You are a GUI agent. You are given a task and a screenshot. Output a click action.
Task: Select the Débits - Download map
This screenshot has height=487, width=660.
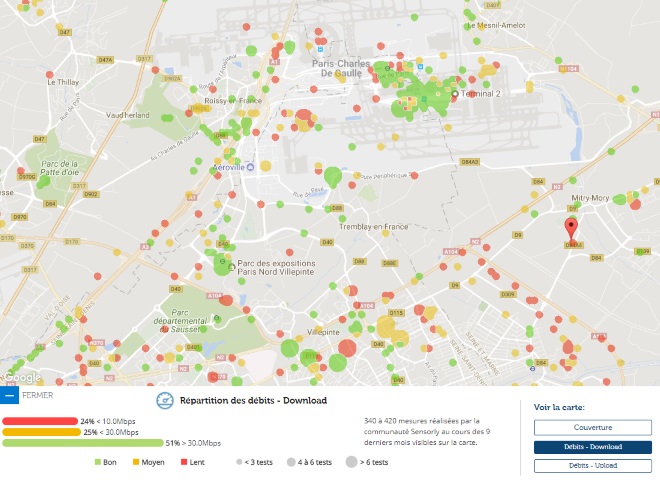pos(592,447)
